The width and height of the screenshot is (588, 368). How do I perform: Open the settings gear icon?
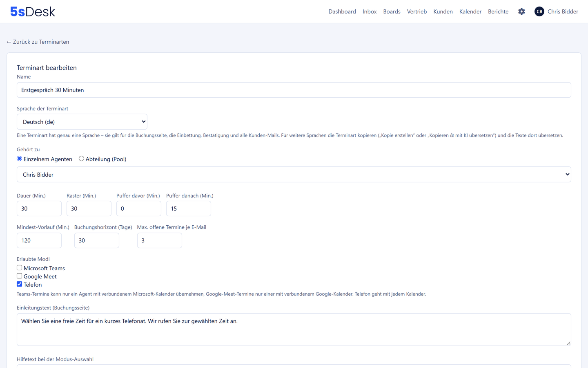(x=521, y=11)
